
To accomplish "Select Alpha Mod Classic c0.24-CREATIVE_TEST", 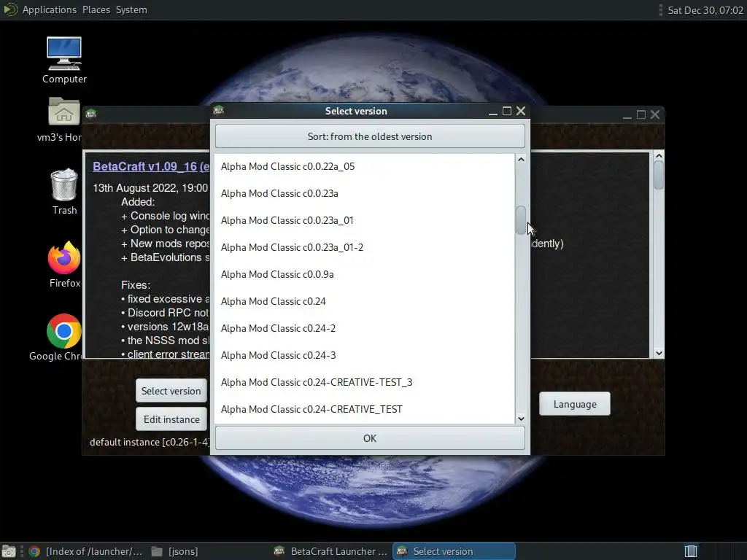I will click(365, 410).
